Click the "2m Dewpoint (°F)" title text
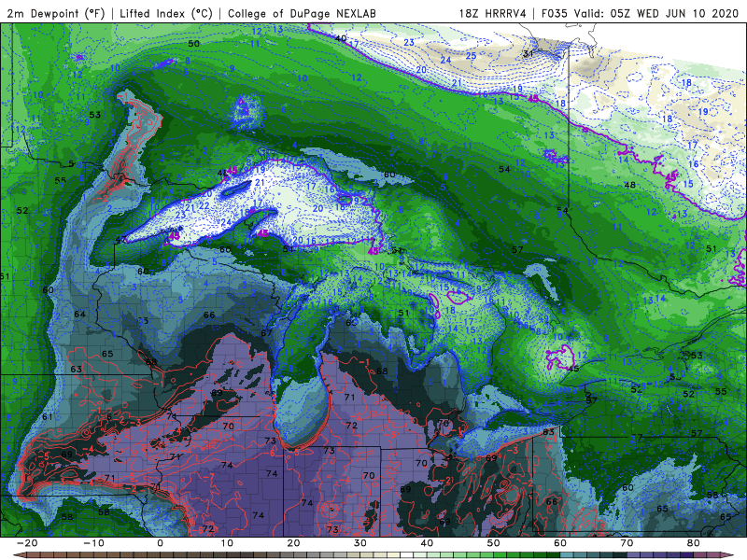The image size is (747, 560). point(56,13)
